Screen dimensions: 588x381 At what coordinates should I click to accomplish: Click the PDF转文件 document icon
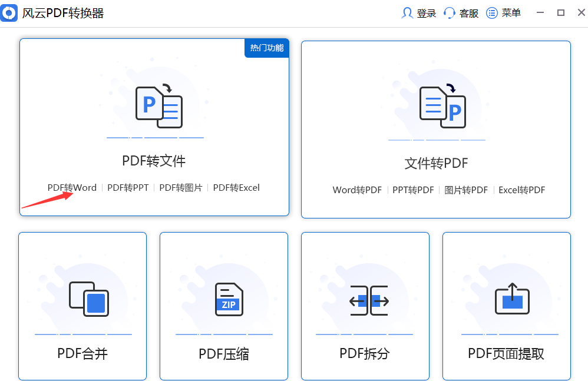click(x=158, y=107)
